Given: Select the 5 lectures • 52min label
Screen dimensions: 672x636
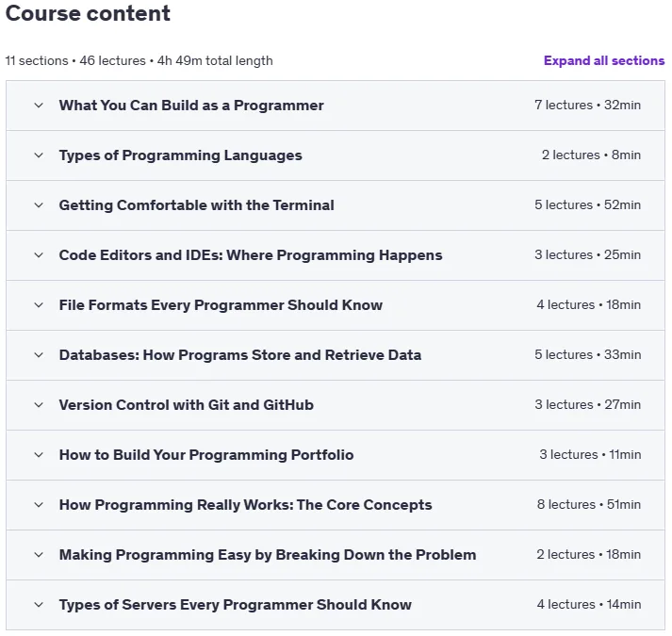Looking at the screenshot, I should [x=587, y=204].
